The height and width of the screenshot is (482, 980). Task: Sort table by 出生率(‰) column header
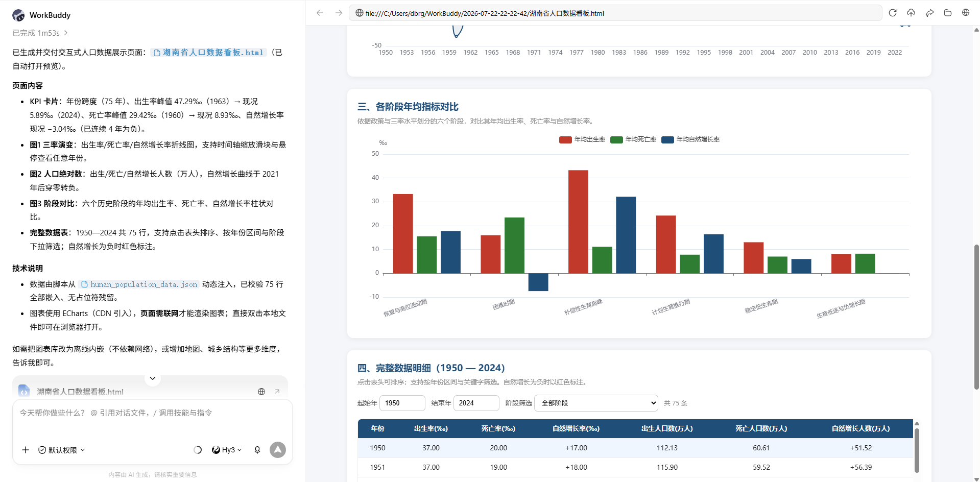pyautogui.click(x=431, y=428)
